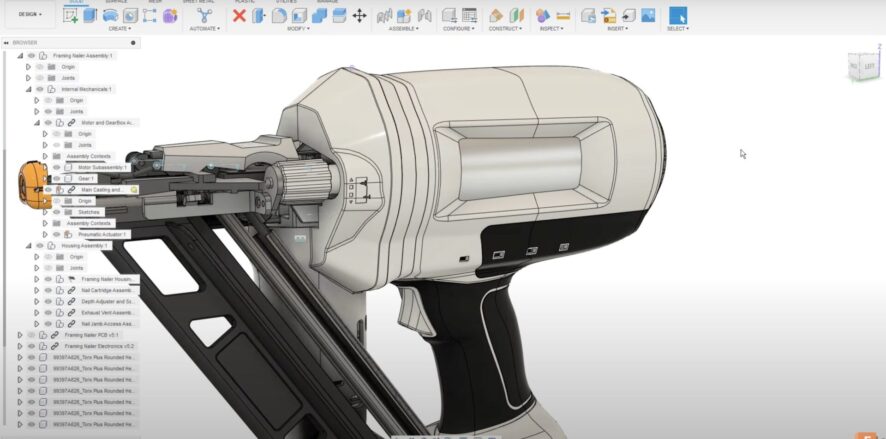Viewport: 886px width, 439px height.
Task: Open the Measure tool in Inspect
Action: pyautogui.click(x=564, y=16)
